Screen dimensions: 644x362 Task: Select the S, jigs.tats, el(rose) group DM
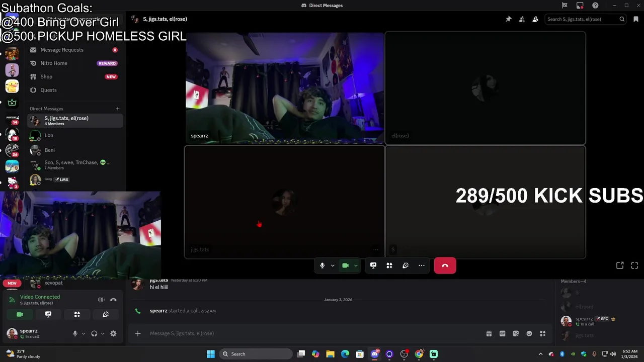(75, 121)
